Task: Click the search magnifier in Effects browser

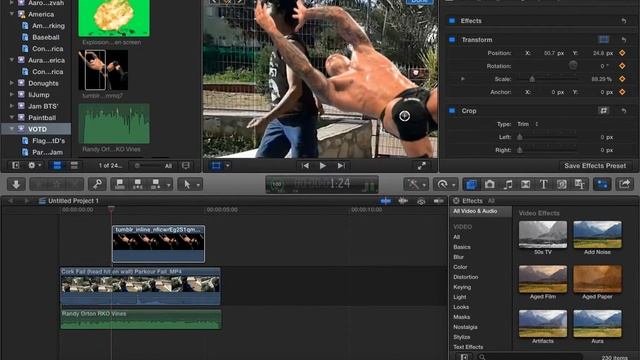Action: tap(482, 357)
